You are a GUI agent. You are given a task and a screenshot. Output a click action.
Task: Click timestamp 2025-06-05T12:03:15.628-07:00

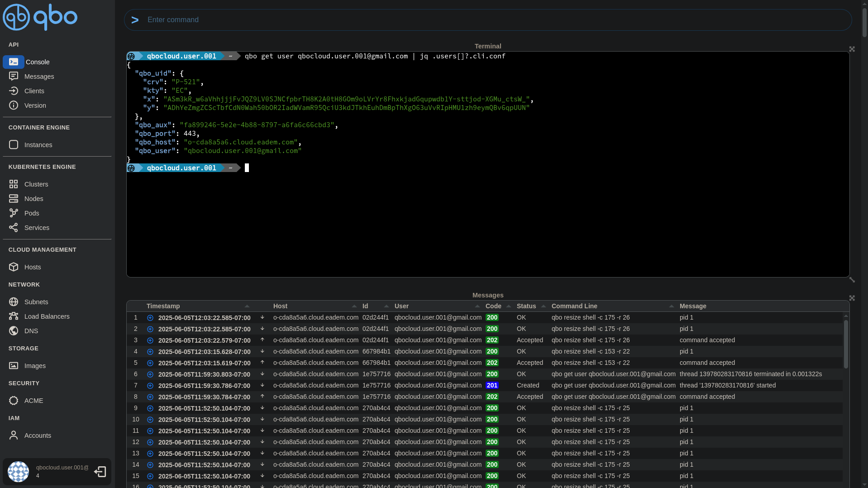(x=204, y=352)
